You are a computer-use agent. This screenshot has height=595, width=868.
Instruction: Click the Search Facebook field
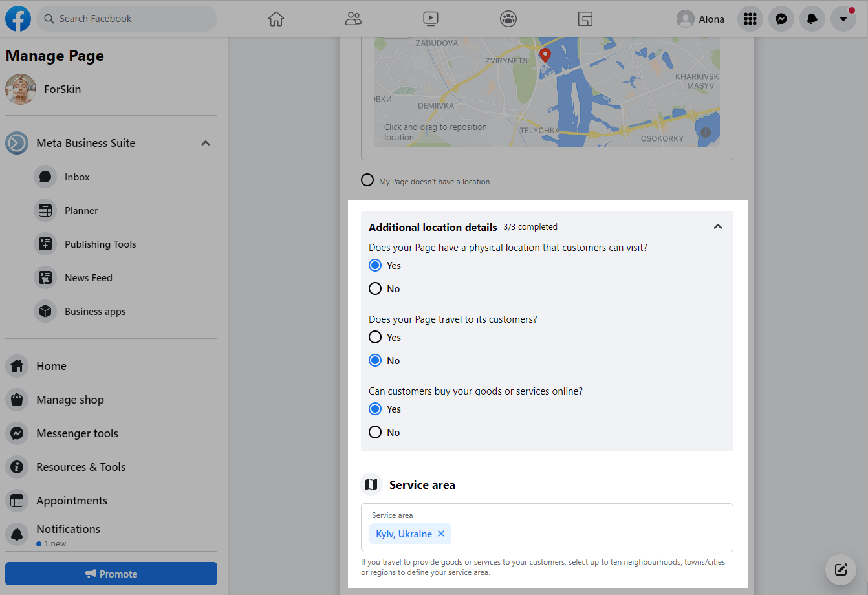coord(127,19)
